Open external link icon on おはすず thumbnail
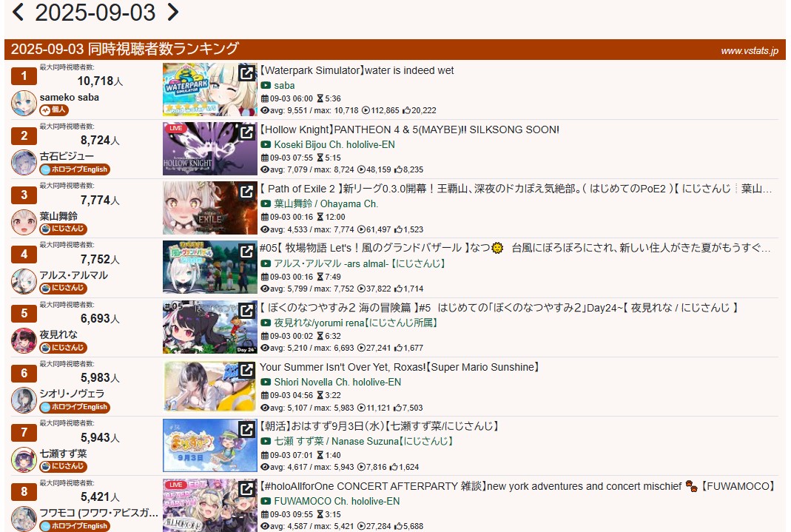791x532 pixels. click(x=246, y=430)
